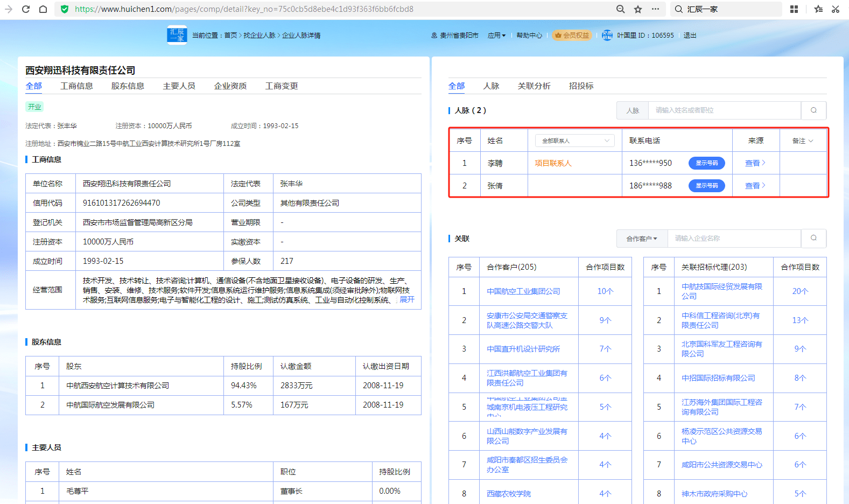Screen dimensions: 849x504
Task: Open the 中招国际招标有限公司 link
Action: point(718,378)
